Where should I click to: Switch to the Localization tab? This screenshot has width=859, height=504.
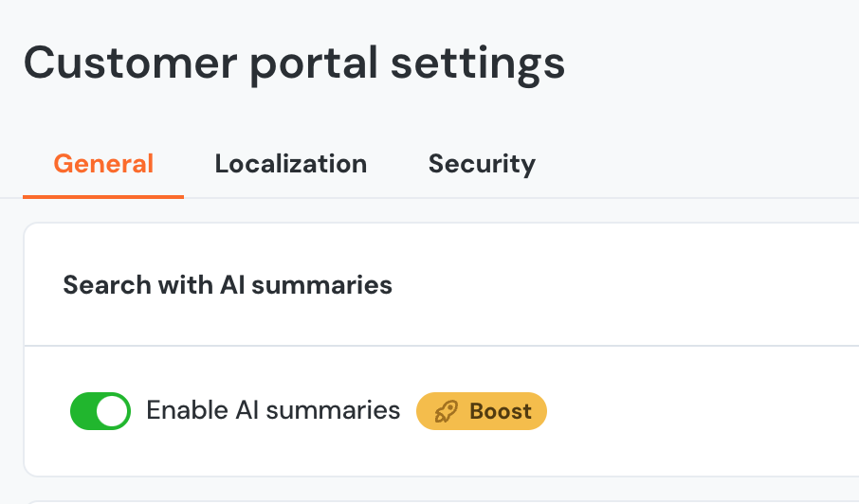pyautogui.click(x=290, y=164)
